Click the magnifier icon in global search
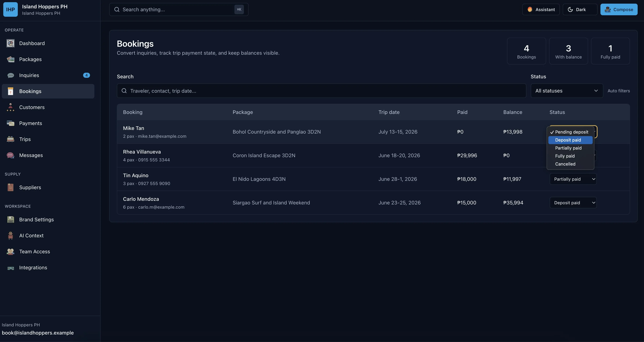This screenshot has width=644, height=342. (117, 9)
